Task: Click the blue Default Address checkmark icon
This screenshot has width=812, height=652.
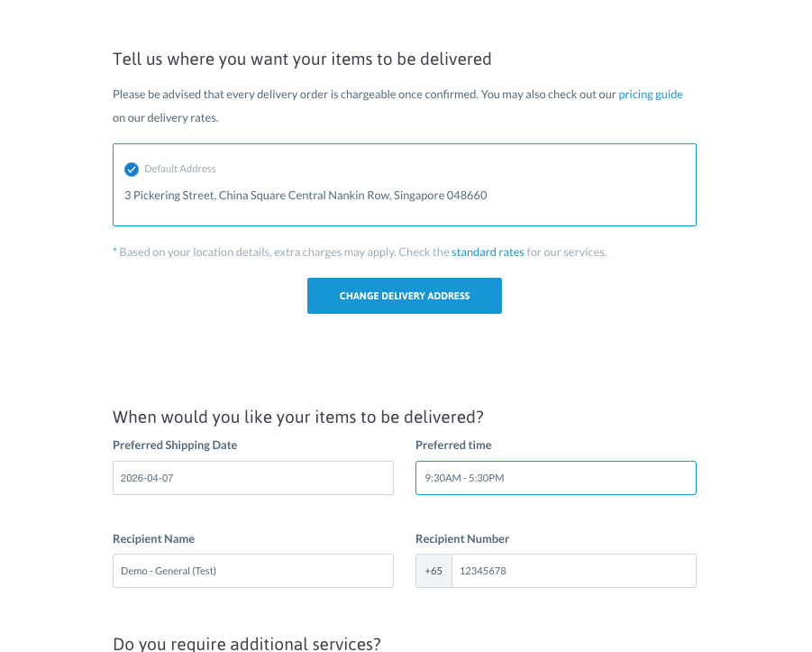Action: [132, 169]
